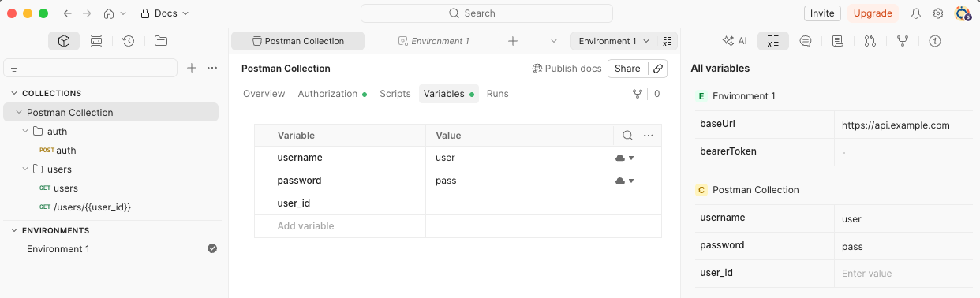The width and height of the screenshot is (980, 298).
Task: Open the Files folder sidebar icon
Action: [161, 41]
